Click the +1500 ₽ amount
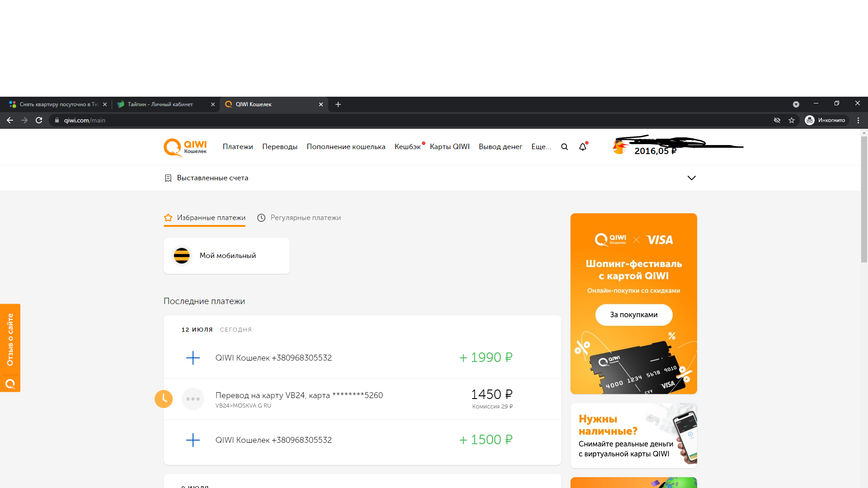 point(486,440)
